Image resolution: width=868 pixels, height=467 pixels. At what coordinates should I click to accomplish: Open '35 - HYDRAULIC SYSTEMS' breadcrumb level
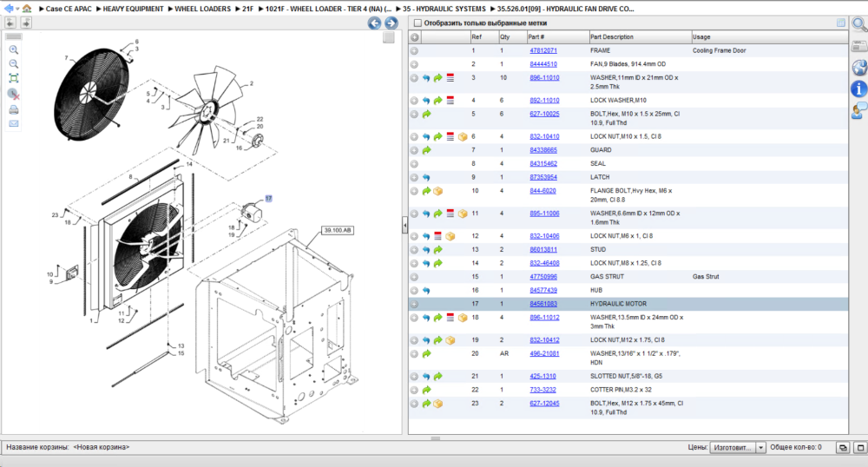point(444,9)
